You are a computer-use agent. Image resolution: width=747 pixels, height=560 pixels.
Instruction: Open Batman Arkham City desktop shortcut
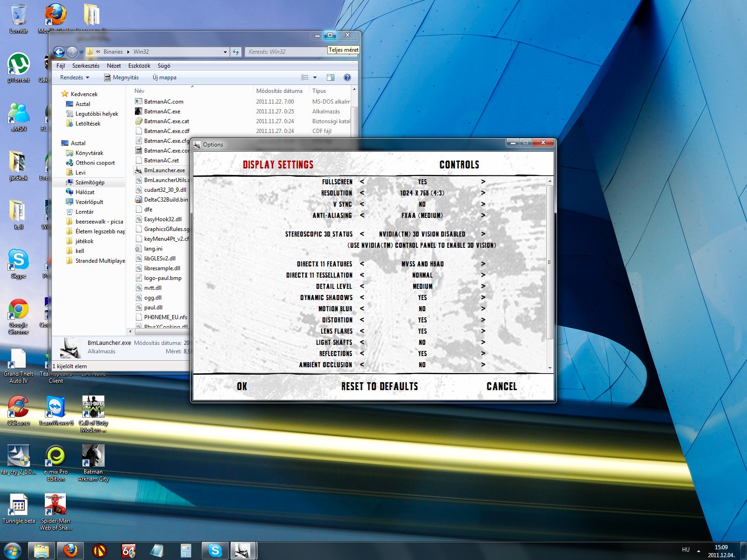pos(93,463)
